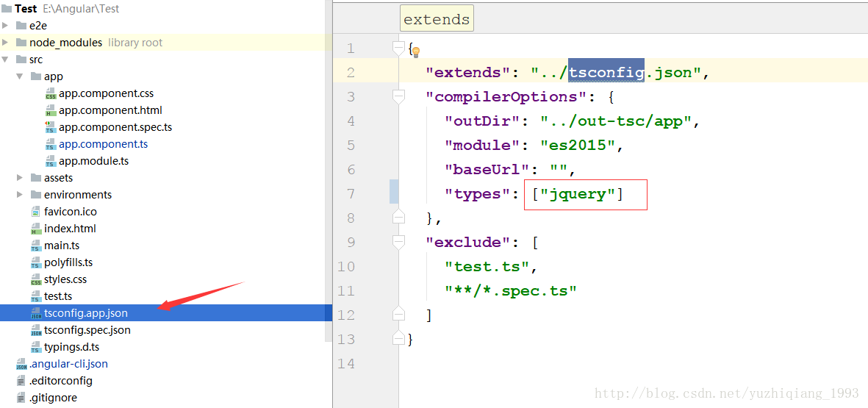Fold the compilerOptions block on line 3
The image size is (868, 408).
point(398,97)
